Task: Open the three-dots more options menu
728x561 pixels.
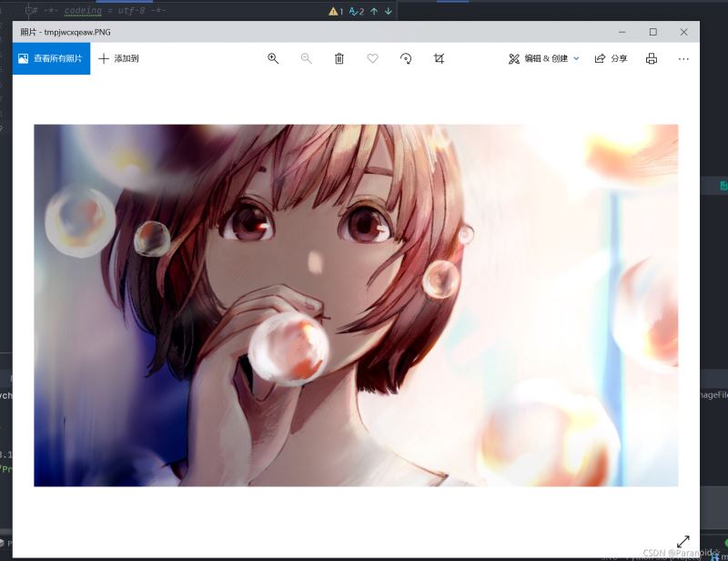Action: click(x=683, y=58)
